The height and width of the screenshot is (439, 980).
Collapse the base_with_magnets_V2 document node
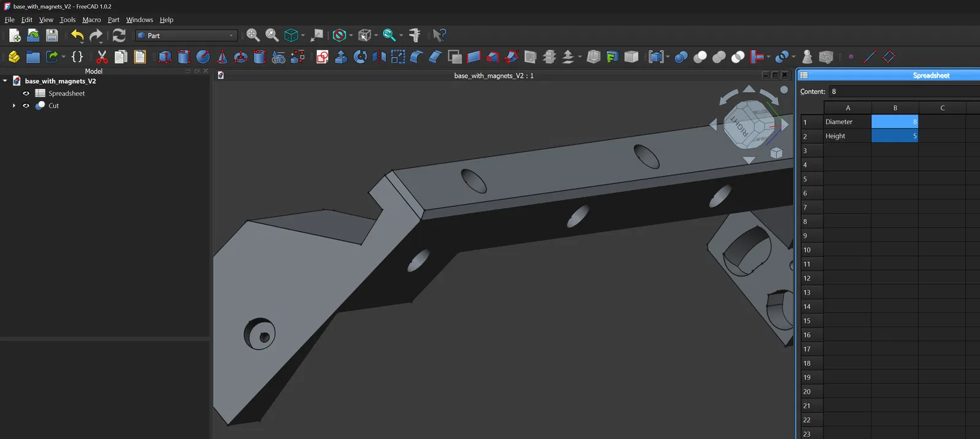6,81
